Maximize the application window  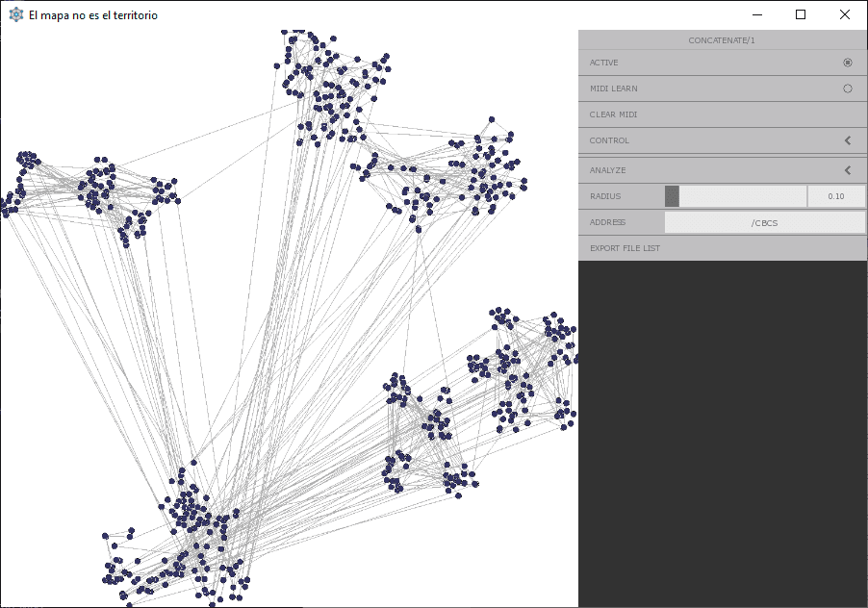801,14
